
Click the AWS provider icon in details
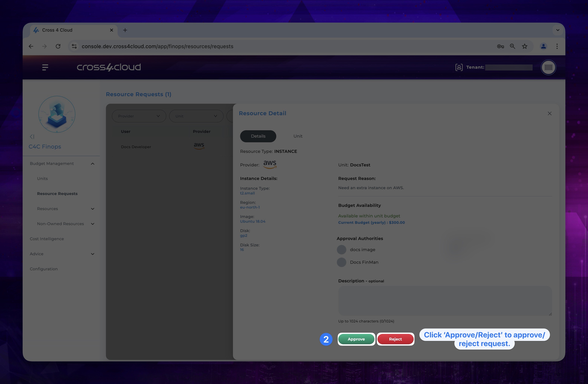(x=269, y=165)
